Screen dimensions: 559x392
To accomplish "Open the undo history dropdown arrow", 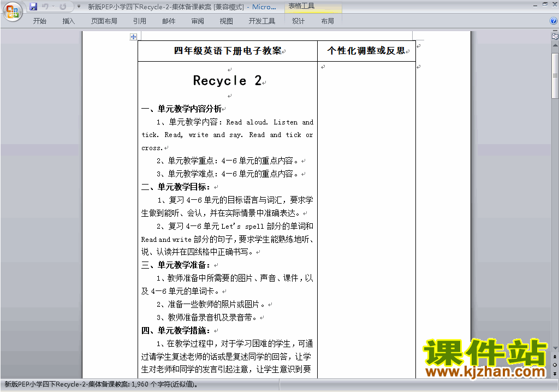I will [53, 7].
